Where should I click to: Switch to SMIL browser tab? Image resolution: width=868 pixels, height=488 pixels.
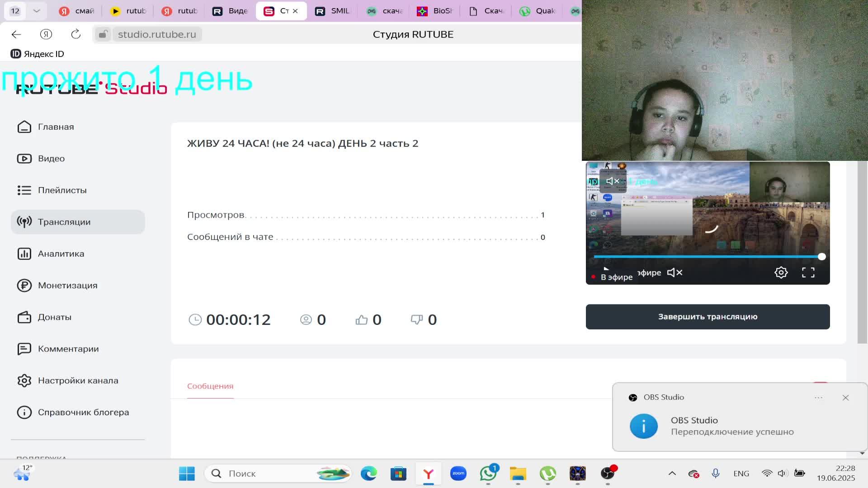[333, 11]
